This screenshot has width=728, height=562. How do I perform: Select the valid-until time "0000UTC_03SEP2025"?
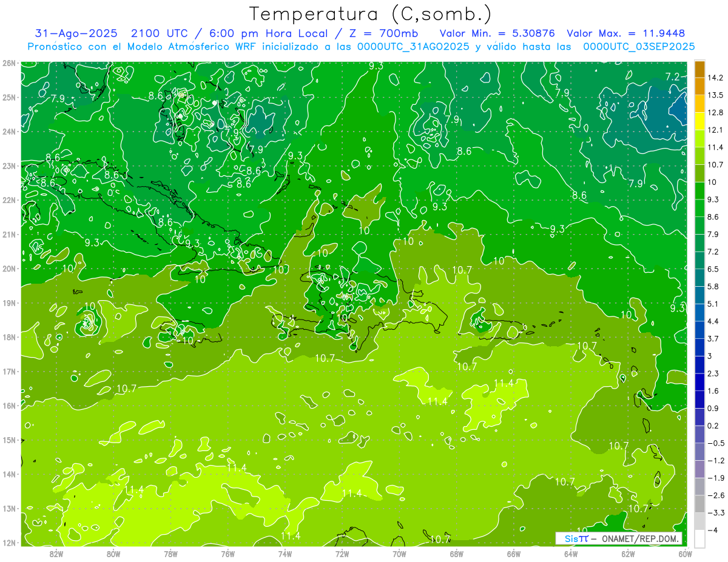pyautogui.click(x=639, y=47)
